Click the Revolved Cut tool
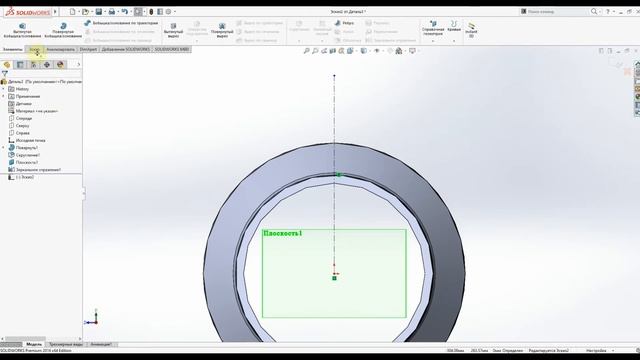Viewport: 640px width, 360px height. pyautogui.click(x=222, y=31)
